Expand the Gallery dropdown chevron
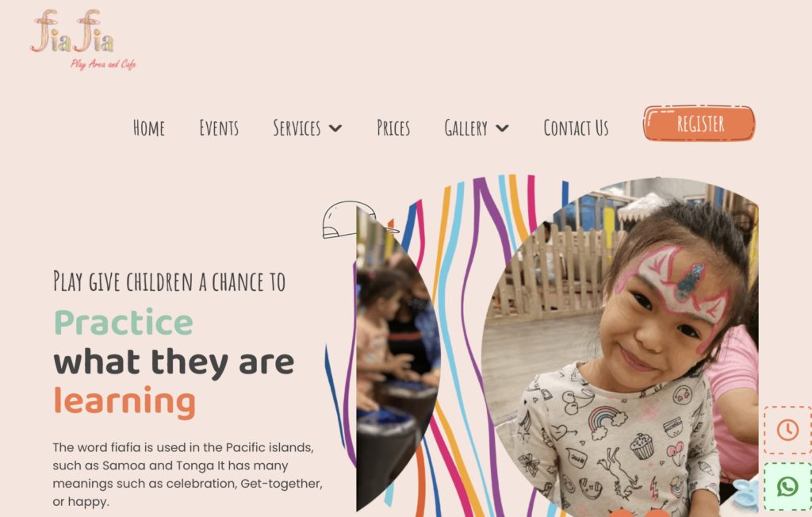Image resolution: width=812 pixels, height=517 pixels. (502, 128)
